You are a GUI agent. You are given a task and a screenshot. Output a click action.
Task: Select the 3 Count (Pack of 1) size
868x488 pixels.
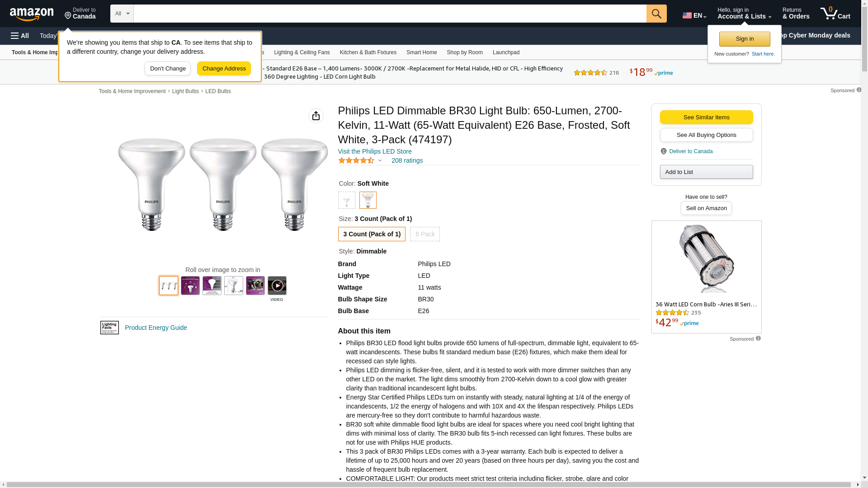372,234
